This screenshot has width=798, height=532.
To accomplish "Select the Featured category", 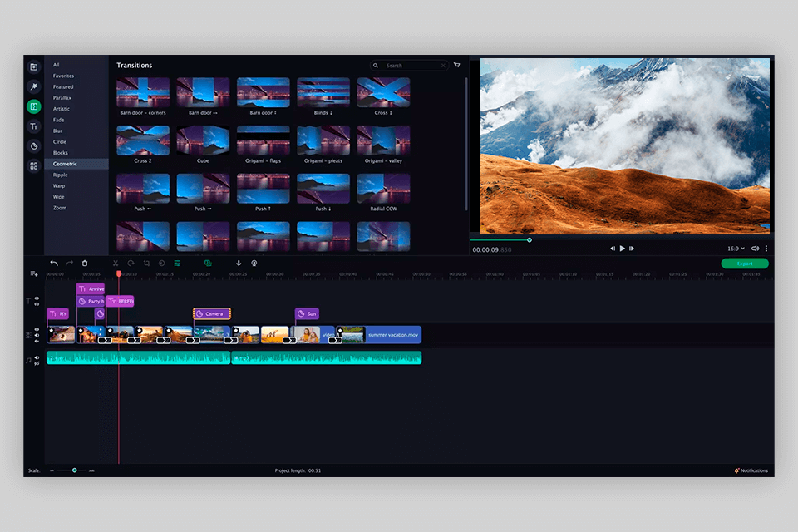I will click(63, 86).
